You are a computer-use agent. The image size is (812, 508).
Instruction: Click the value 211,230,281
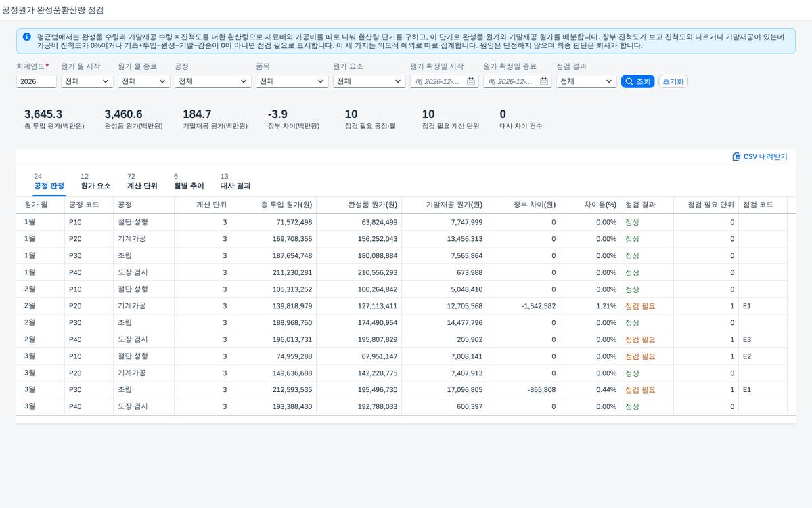(x=292, y=272)
